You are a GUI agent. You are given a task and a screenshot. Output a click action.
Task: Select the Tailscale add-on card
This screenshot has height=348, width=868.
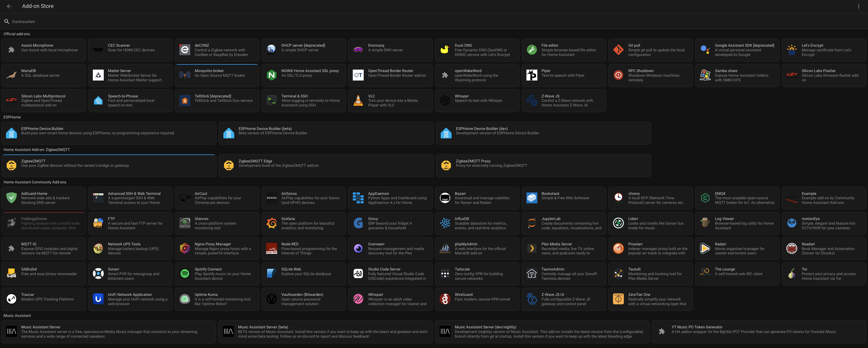point(477,273)
